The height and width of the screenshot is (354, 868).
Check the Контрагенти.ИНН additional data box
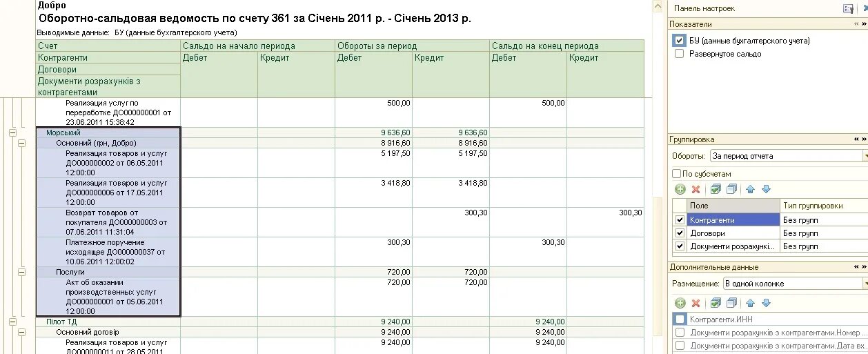(x=680, y=319)
